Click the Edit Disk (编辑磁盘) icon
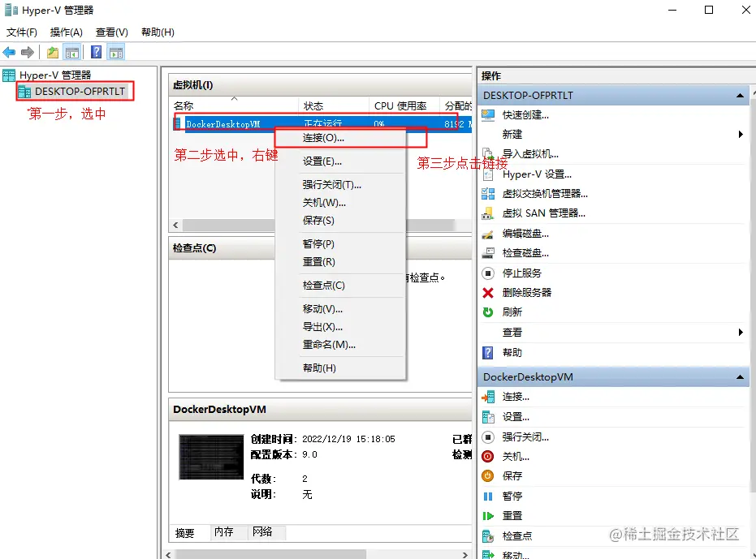This screenshot has width=756, height=559. [x=488, y=234]
